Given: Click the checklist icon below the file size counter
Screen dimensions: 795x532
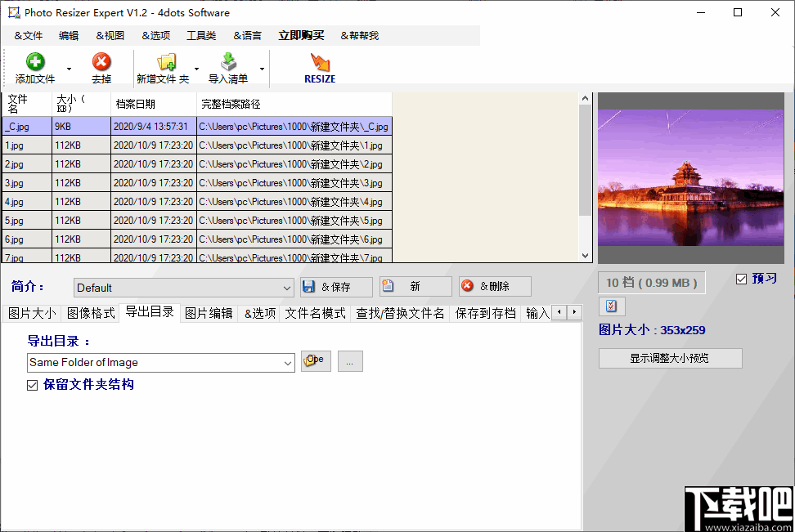Looking at the screenshot, I should tap(611, 306).
